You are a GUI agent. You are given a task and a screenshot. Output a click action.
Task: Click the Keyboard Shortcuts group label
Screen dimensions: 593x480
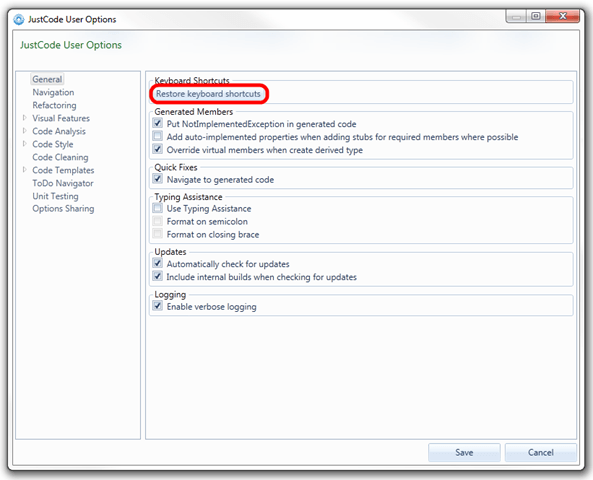192,81
